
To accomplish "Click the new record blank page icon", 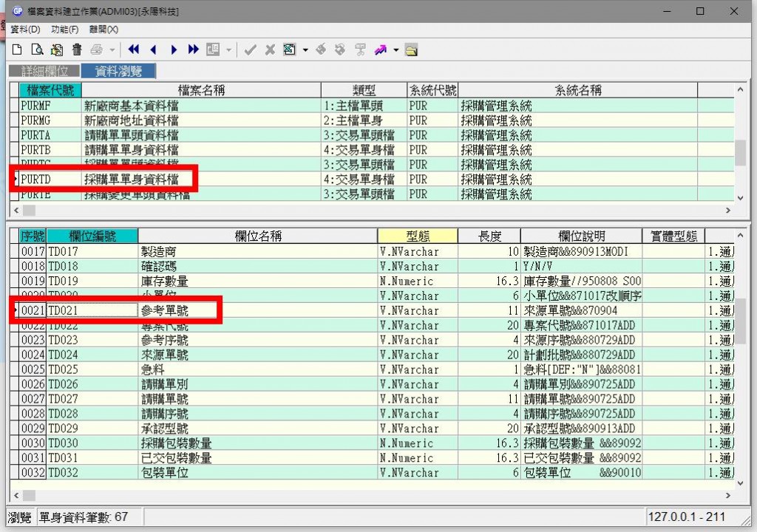I will [x=17, y=50].
